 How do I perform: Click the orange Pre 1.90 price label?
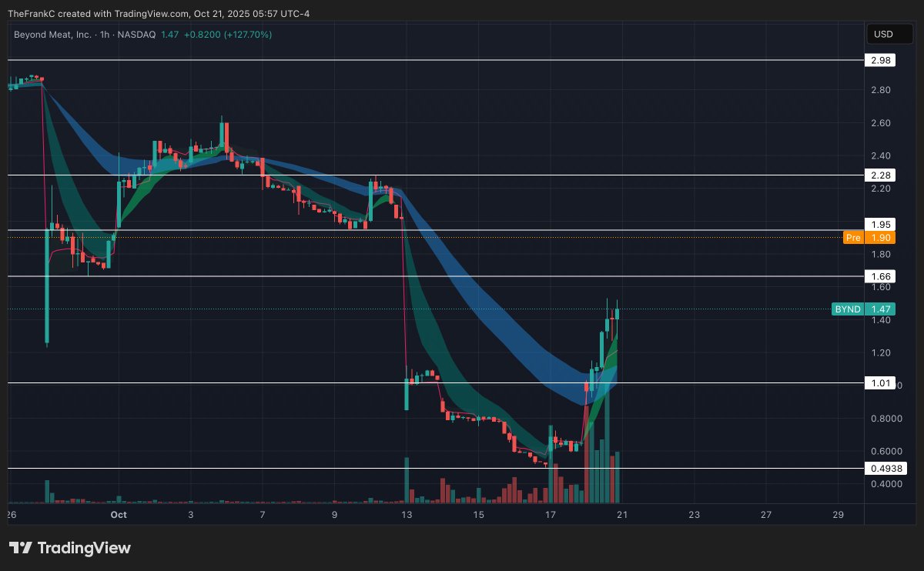869,238
